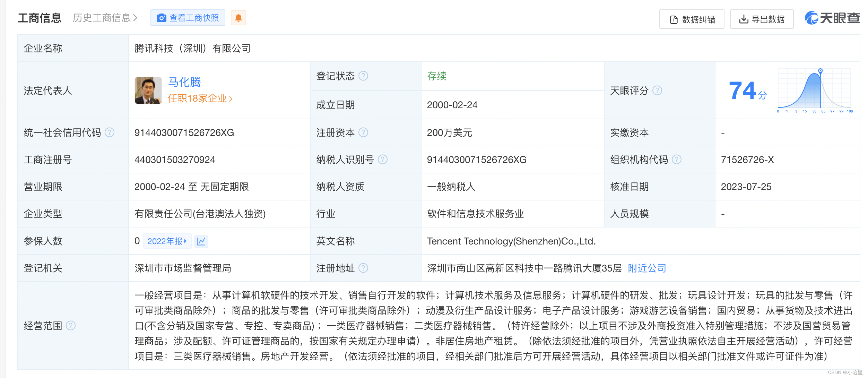The width and height of the screenshot is (868, 378).
Task: Click question mark next to 天眼评分
Action: (x=657, y=91)
